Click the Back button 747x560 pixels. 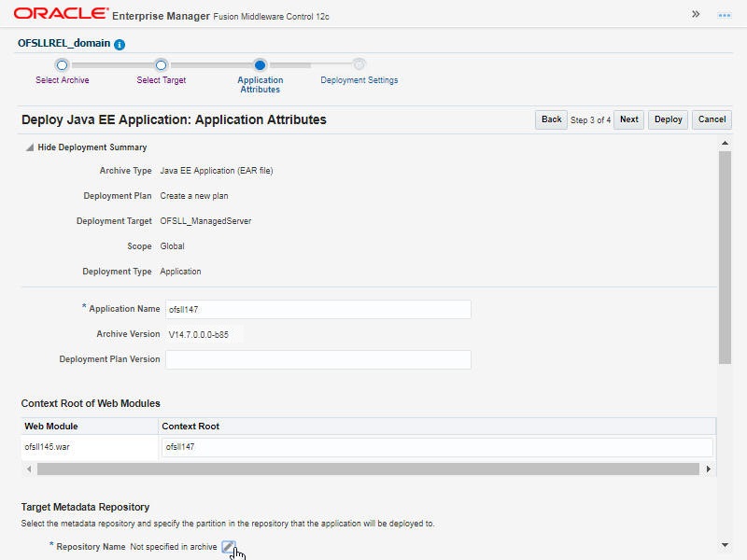[551, 119]
